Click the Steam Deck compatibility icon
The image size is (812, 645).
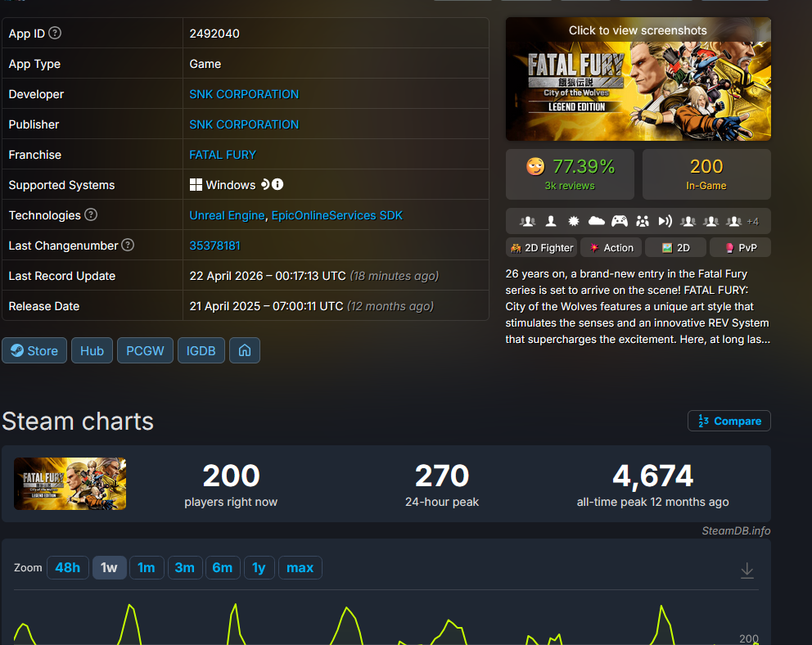click(265, 184)
